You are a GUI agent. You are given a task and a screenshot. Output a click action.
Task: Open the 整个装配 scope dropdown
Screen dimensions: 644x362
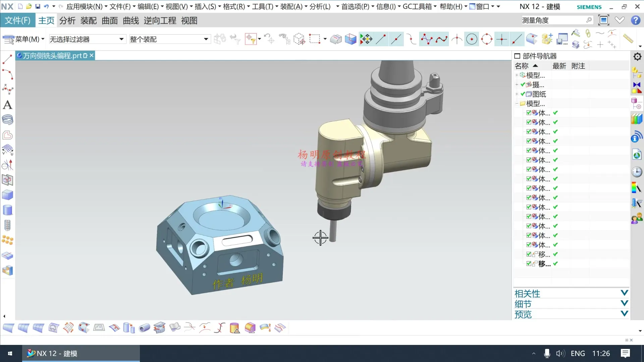[x=206, y=39]
